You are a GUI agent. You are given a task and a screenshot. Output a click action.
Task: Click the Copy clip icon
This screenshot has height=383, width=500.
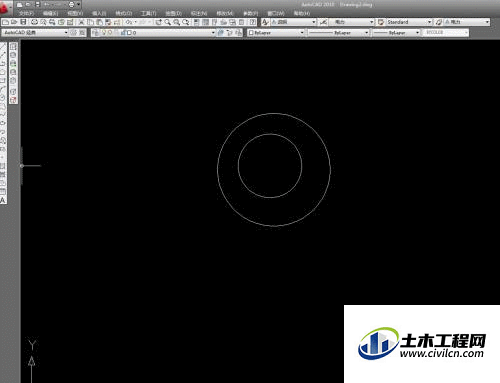point(90,22)
